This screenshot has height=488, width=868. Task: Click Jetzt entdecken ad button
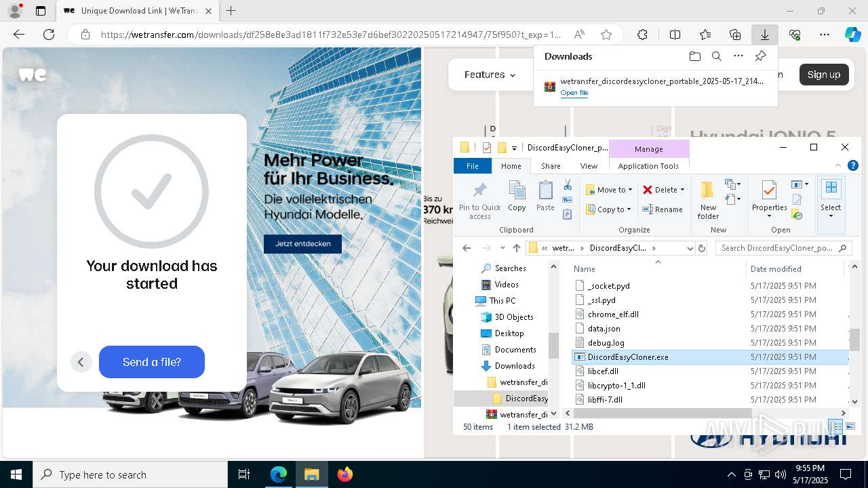click(302, 243)
